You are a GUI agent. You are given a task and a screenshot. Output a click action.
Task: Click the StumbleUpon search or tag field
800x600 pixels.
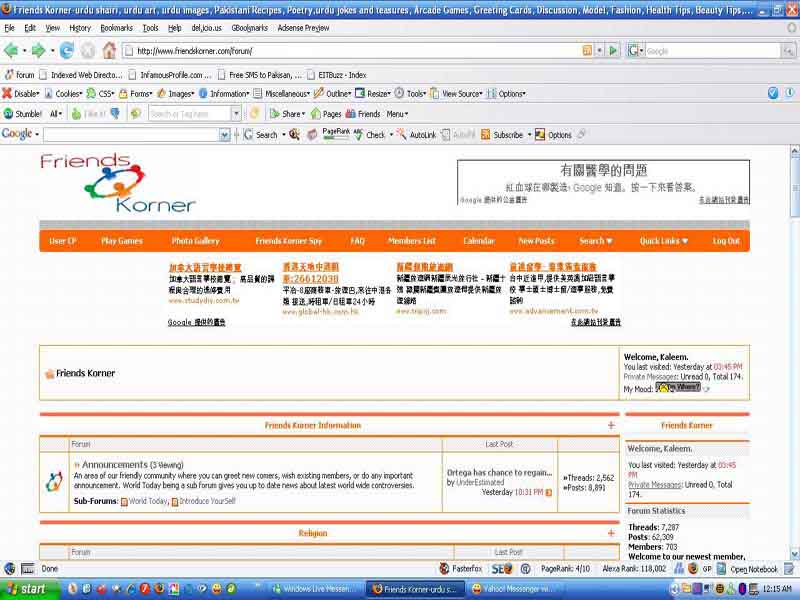coord(189,114)
